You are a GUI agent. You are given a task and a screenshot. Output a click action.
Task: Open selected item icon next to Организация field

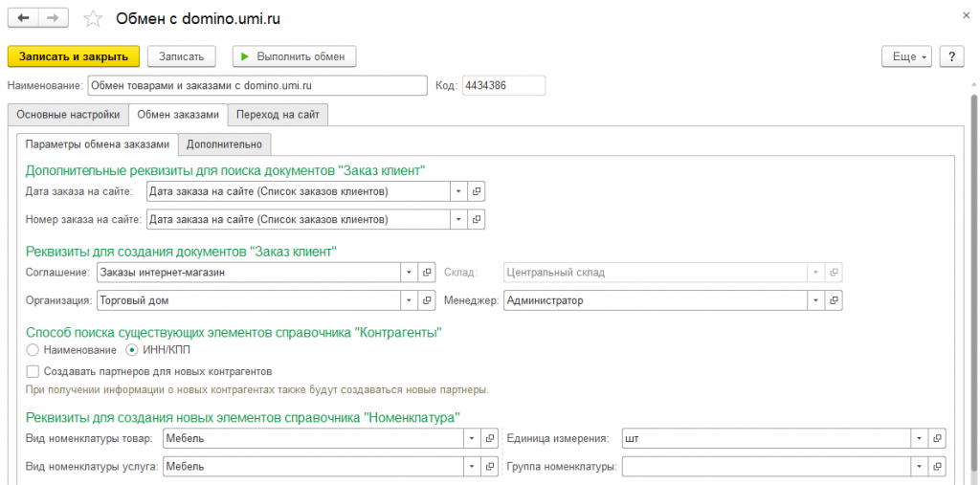pos(428,300)
